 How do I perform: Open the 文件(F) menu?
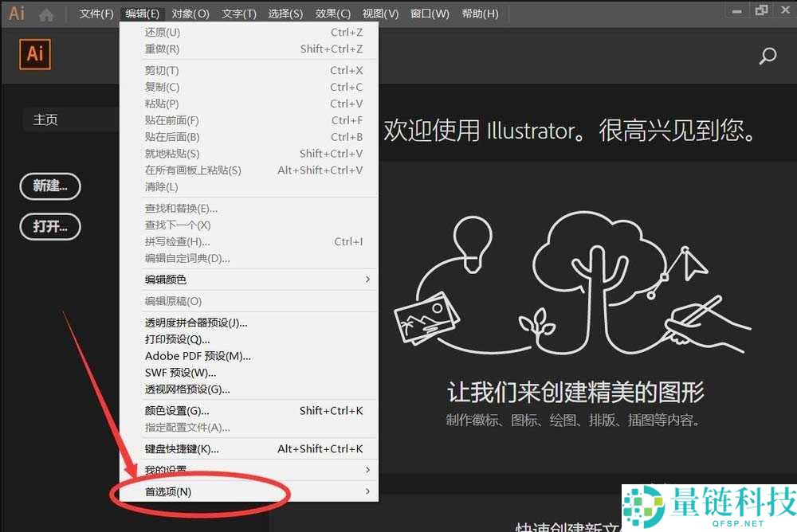click(96, 14)
